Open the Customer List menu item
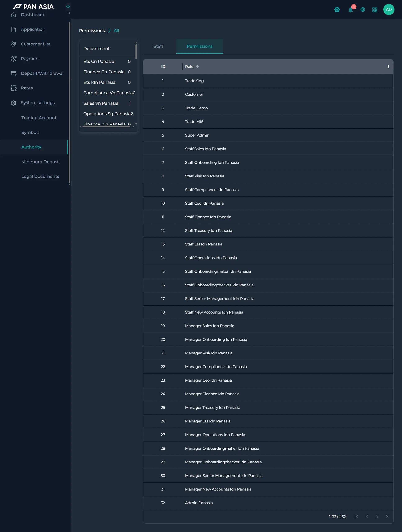This screenshot has height=532, width=402. (34, 44)
